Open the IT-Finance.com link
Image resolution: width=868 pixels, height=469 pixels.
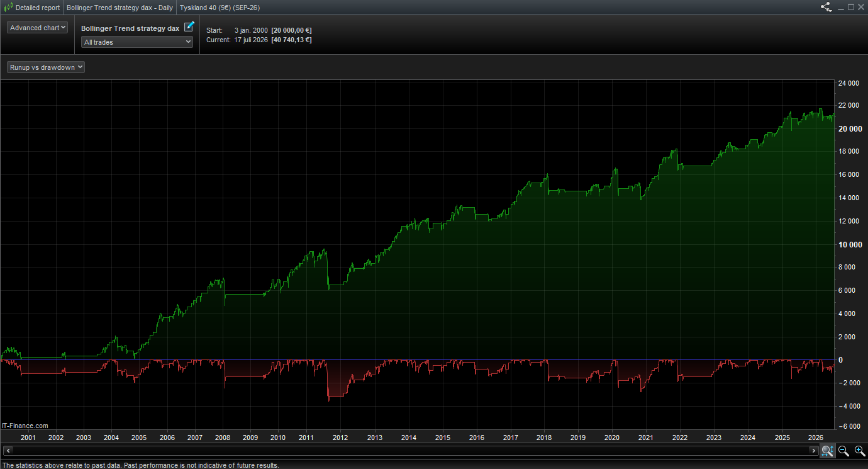tap(25, 426)
